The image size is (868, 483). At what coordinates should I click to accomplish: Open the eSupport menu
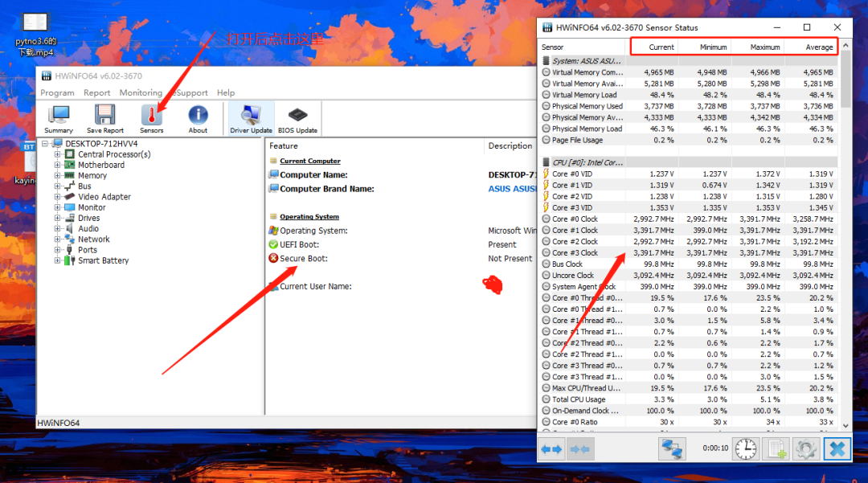tap(190, 93)
